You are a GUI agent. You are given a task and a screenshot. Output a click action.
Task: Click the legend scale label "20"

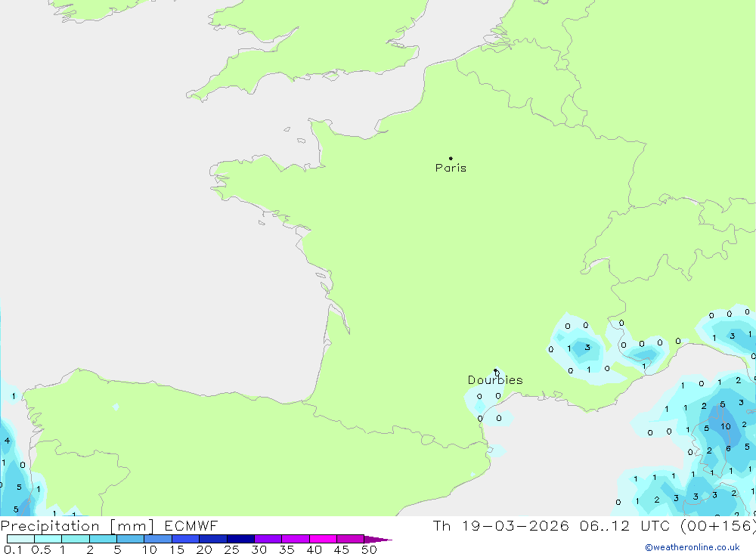pyautogui.click(x=204, y=549)
